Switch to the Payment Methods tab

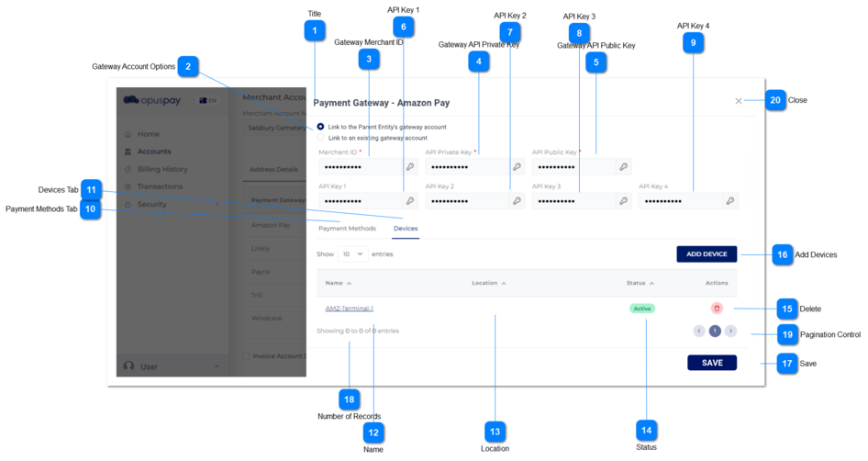(347, 229)
